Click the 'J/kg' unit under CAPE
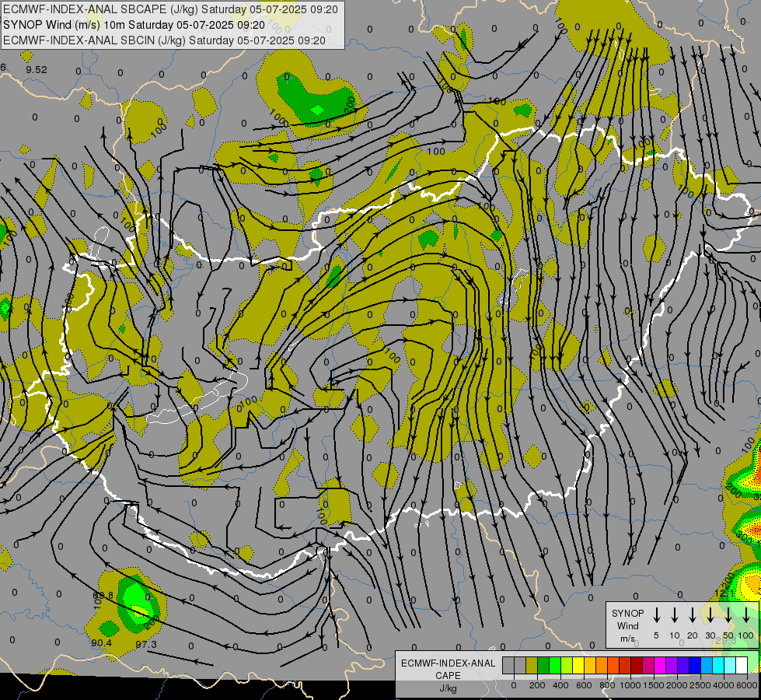Viewport: 761px width, 700px height. pos(448,688)
